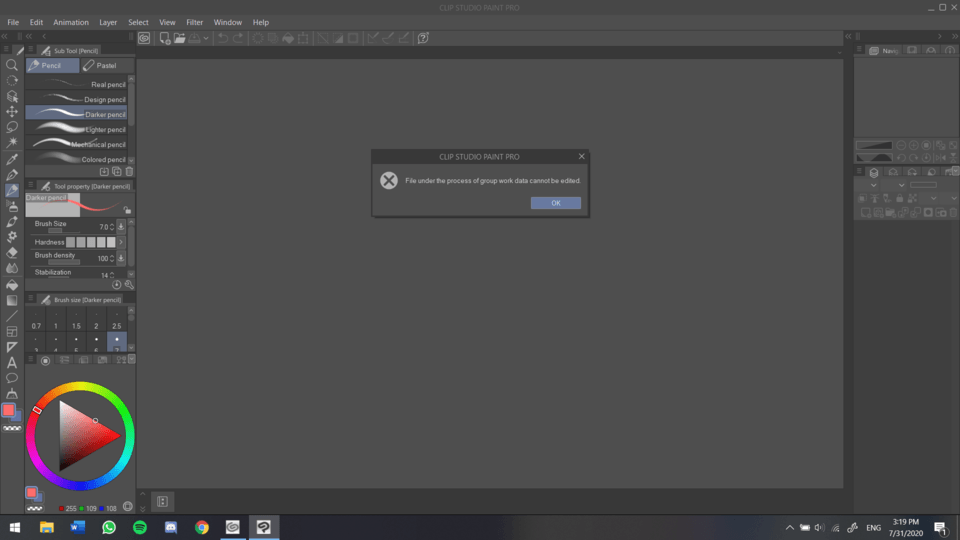Open the Animation menu
The image size is (960, 540).
[x=71, y=22]
